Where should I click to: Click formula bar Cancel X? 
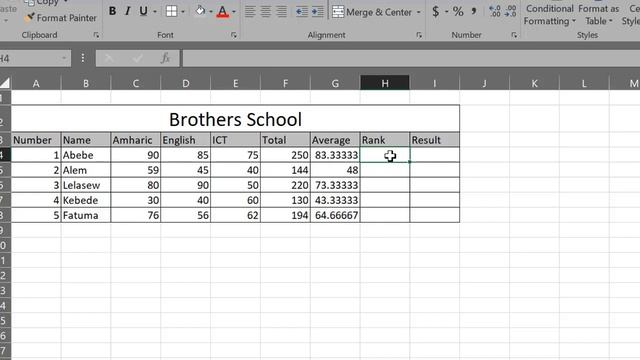click(109, 58)
